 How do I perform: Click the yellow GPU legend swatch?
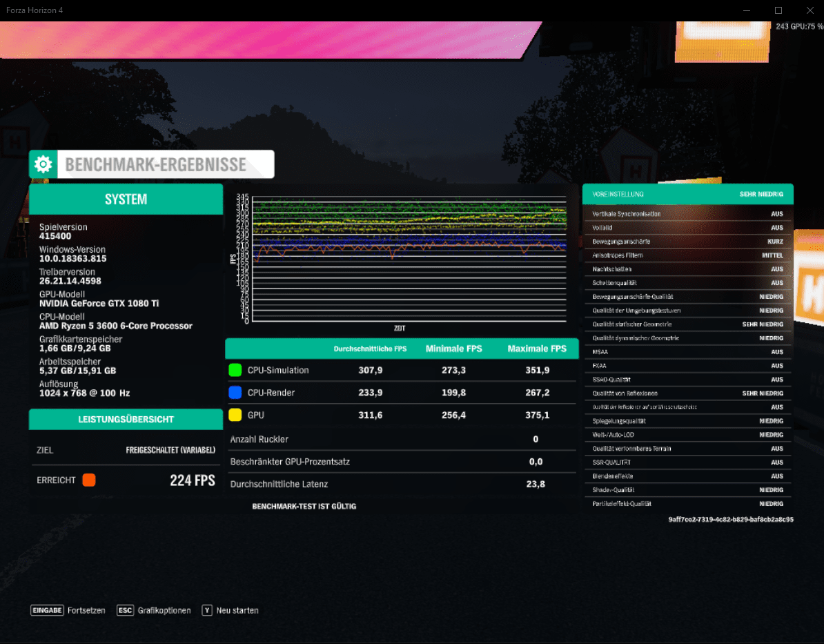click(x=235, y=415)
